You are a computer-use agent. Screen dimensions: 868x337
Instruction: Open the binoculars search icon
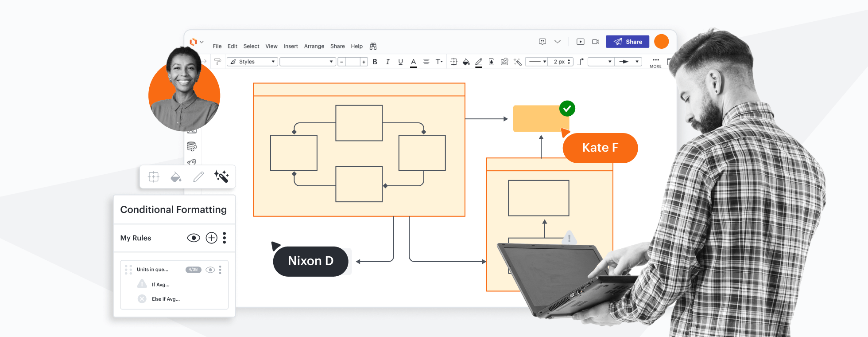point(373,46)
